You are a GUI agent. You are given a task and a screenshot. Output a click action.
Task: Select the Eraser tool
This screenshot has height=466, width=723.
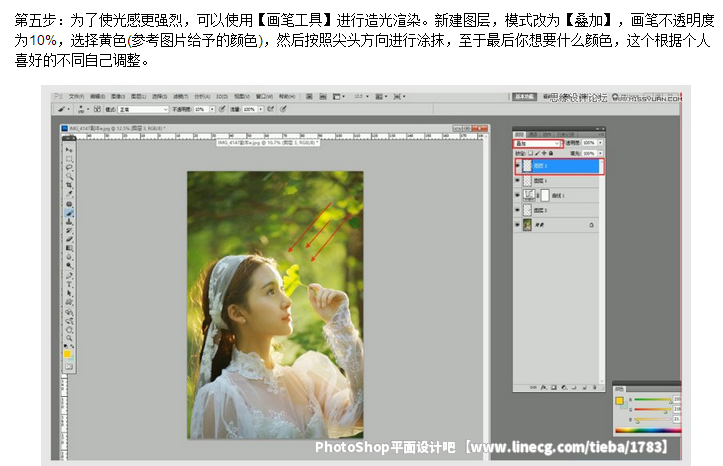[x=69, y=239]
